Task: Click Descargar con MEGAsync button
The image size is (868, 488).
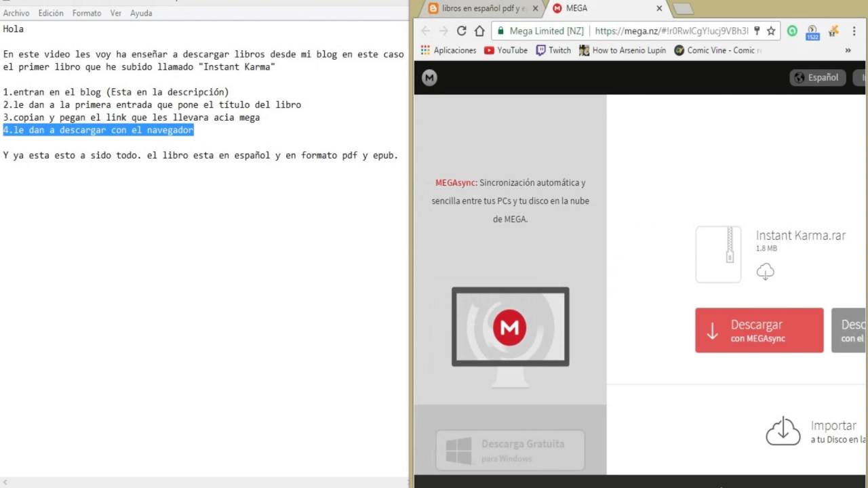Action: 759,330
